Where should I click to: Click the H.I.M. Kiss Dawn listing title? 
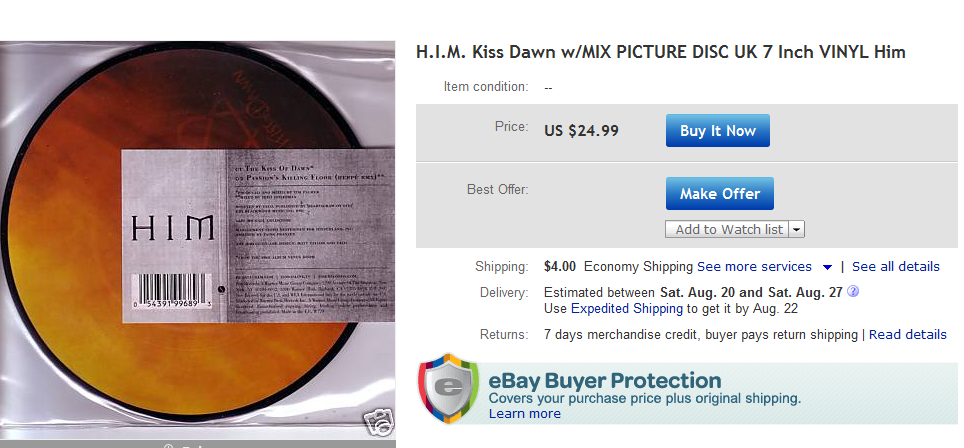pyautogui.click(x=661, y=52)
